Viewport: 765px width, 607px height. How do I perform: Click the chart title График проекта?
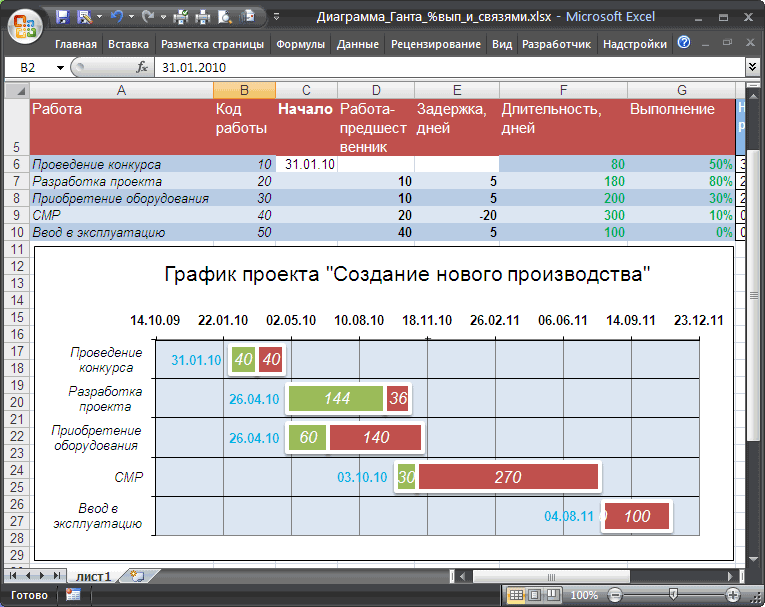[x=407, y=274]
